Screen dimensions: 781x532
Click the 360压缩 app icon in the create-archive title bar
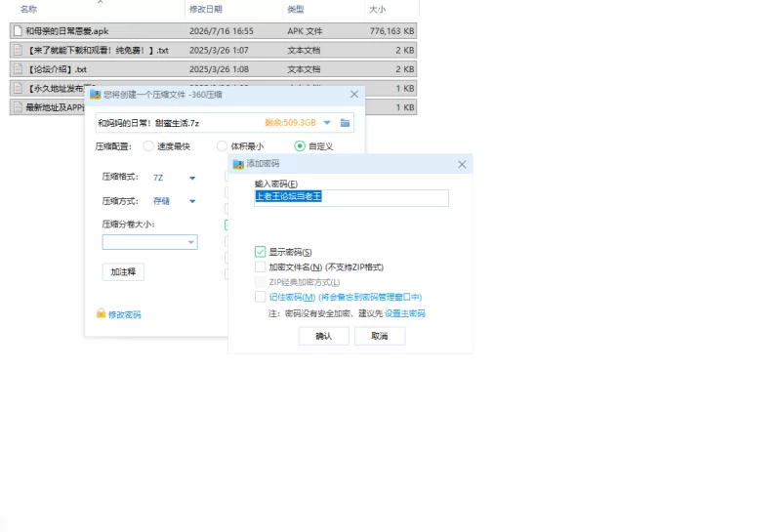(95, 94)
